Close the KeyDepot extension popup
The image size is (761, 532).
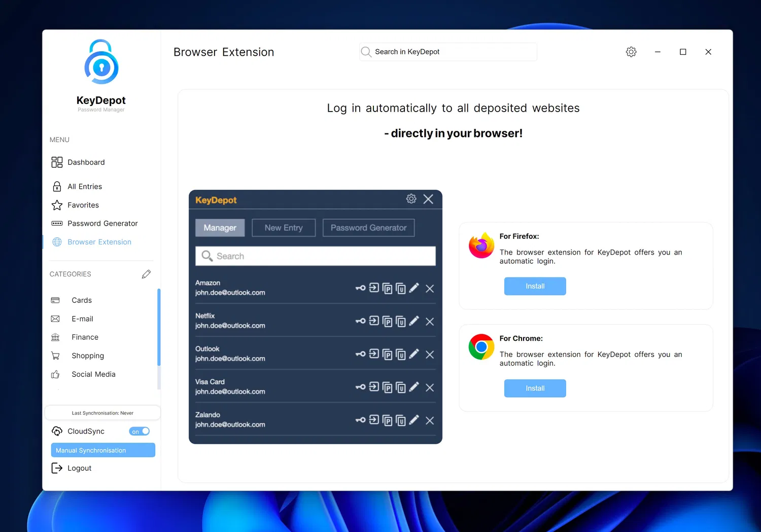coord(428,199)
